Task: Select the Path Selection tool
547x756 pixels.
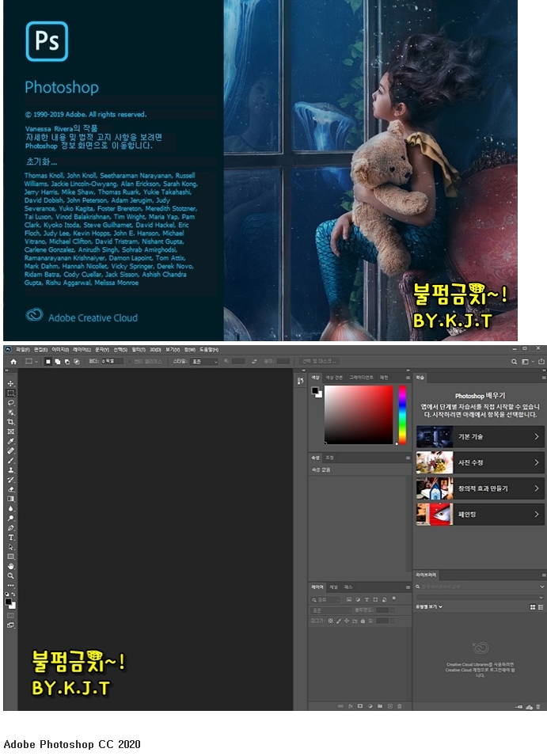Action: coord(10,547)
